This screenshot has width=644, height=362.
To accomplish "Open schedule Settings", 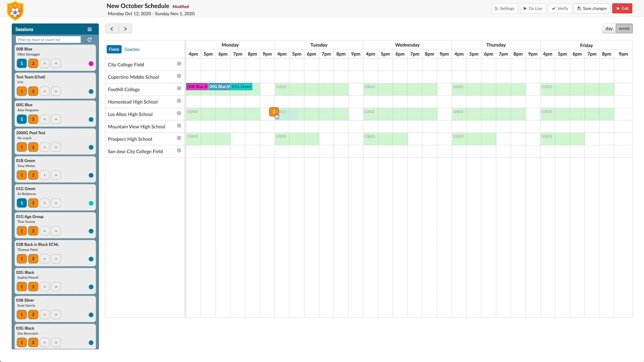I will 504,8.
